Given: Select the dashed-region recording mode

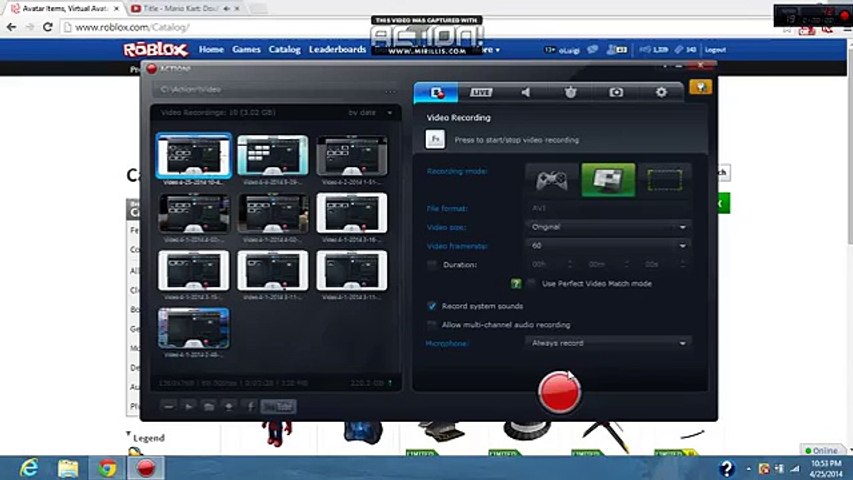Looking at the screenshot, I should (664, 180).
